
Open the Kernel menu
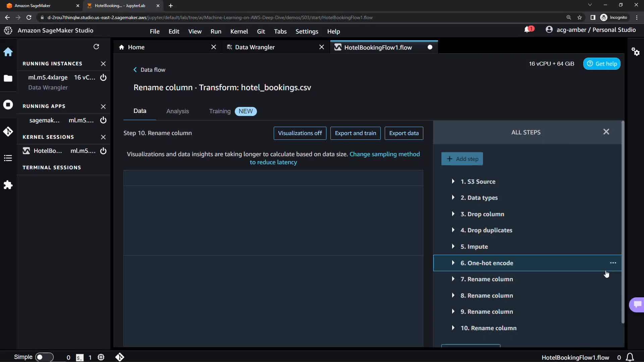[239, 32]
